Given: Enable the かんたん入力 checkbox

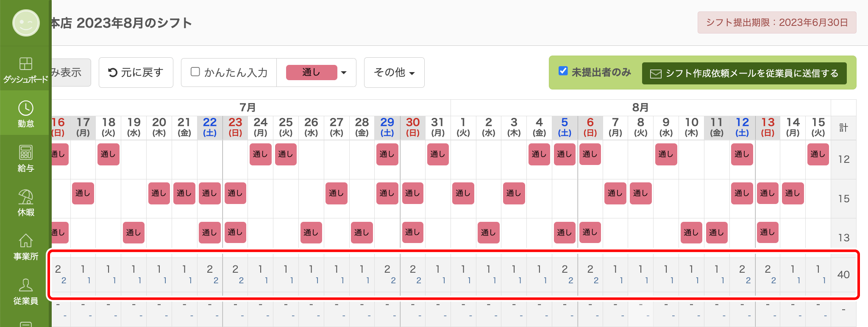Looking at the screenshot, I should (x=195, y=72).
